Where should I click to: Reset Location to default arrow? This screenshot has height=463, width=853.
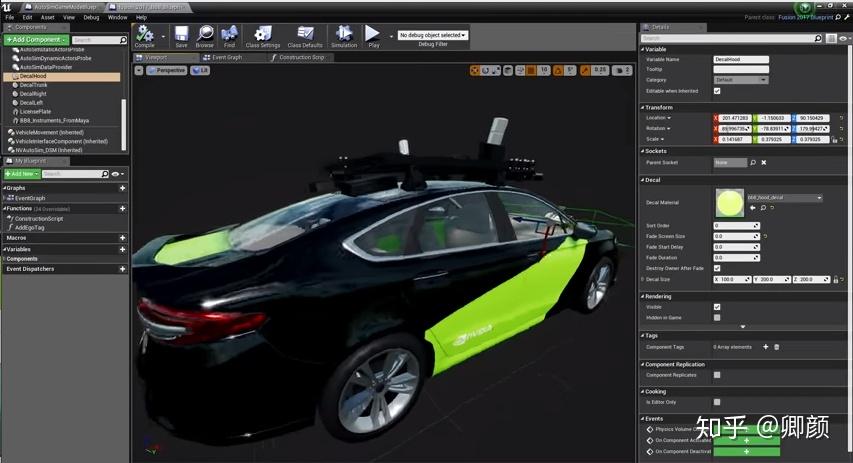(841, 118)
